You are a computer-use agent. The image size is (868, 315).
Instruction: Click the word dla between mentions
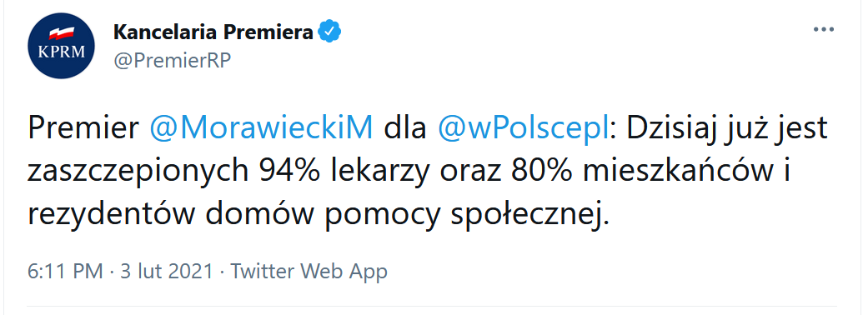click(x=406, y=128)
